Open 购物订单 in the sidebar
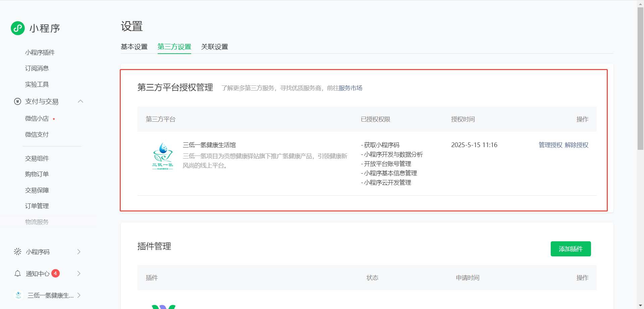 [37, 174]
